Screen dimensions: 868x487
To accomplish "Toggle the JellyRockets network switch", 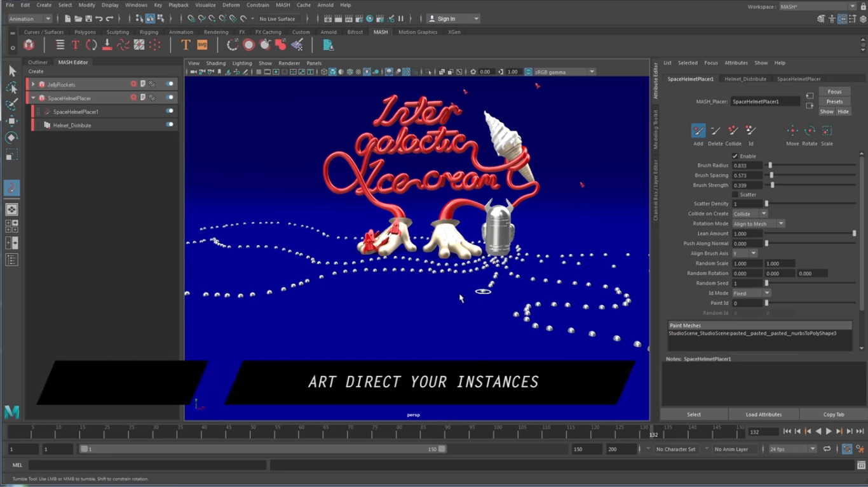I will [x=170, y=84].
